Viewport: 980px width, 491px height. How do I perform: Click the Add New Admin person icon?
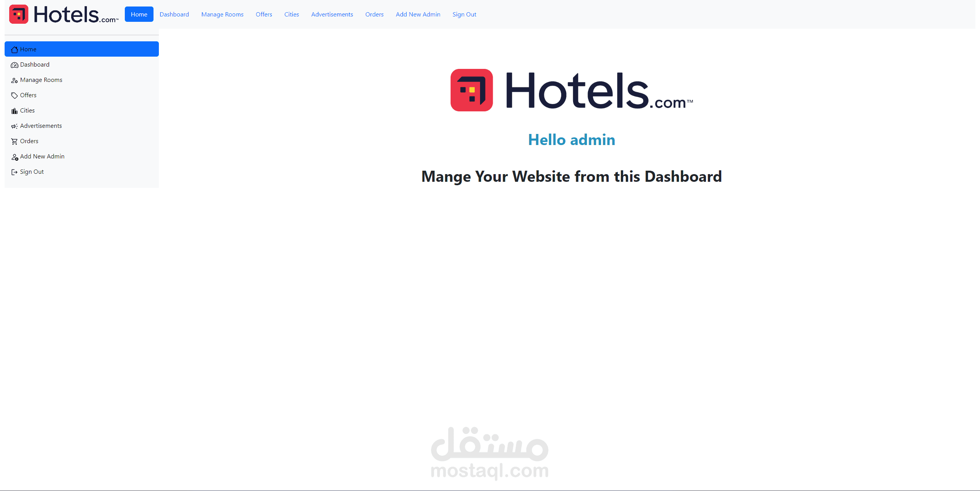tap(14, 156)
